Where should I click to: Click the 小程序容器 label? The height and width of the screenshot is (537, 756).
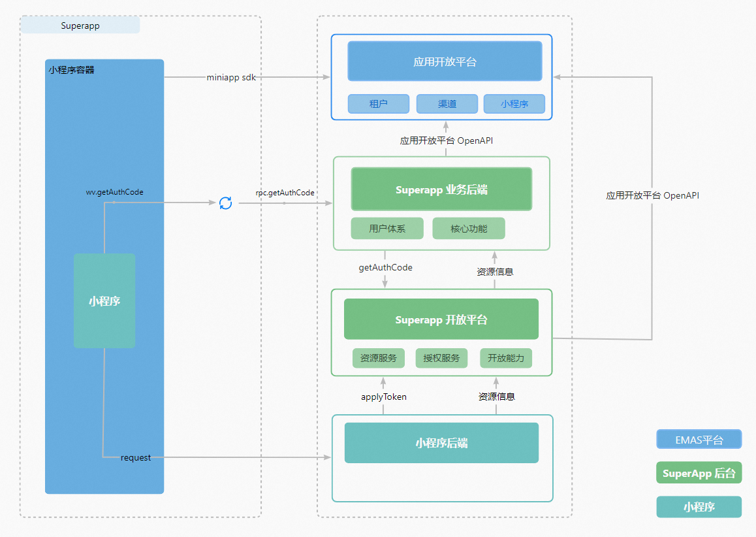pos(71,70)
